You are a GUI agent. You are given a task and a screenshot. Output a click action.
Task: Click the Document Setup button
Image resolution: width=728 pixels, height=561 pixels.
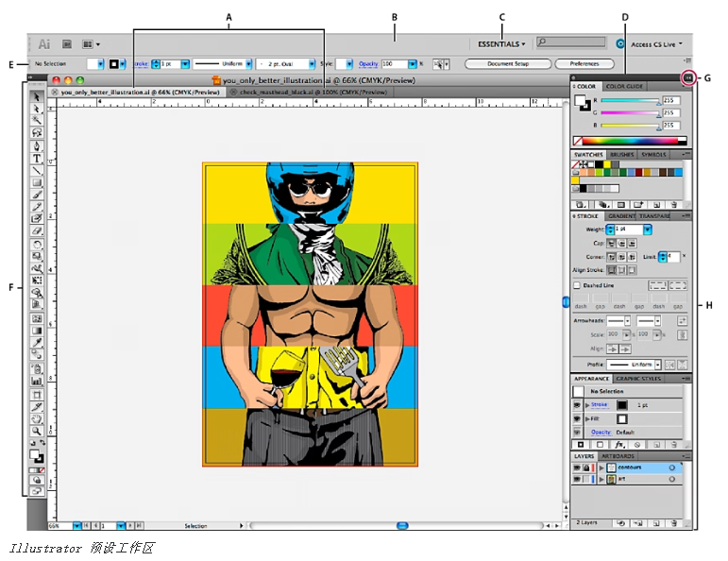(506, 64)
